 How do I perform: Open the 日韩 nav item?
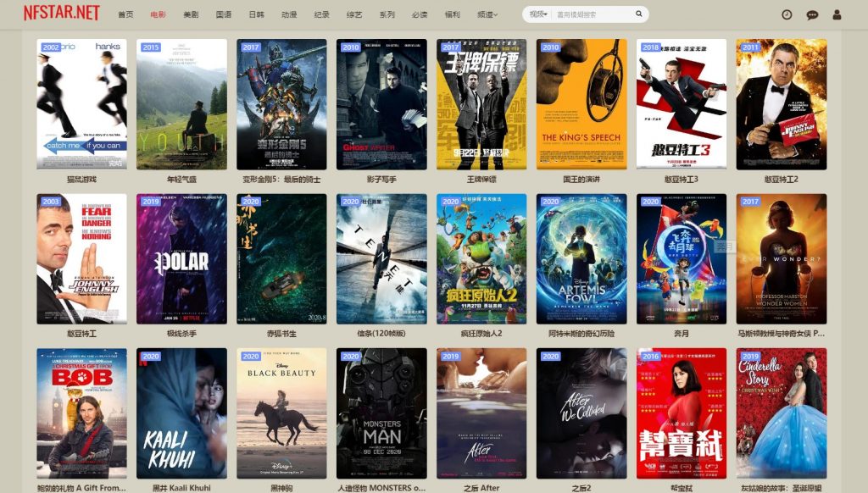pos(256,14)
